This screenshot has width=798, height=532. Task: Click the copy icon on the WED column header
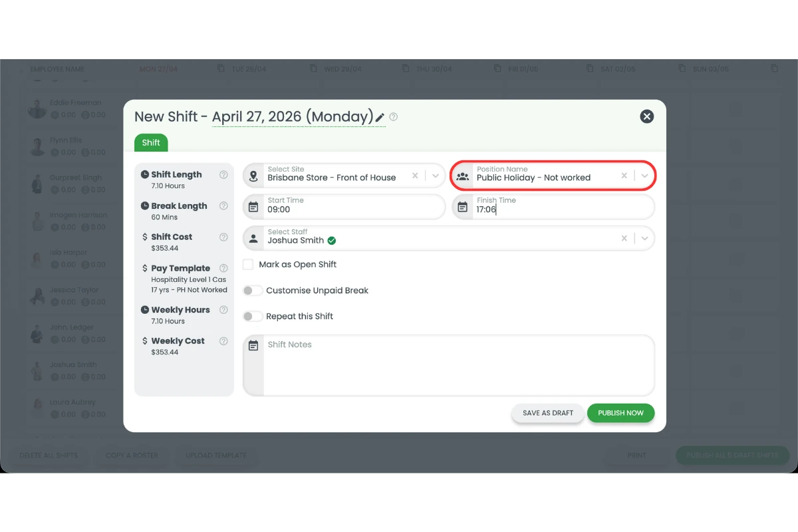tap(406, 68)
